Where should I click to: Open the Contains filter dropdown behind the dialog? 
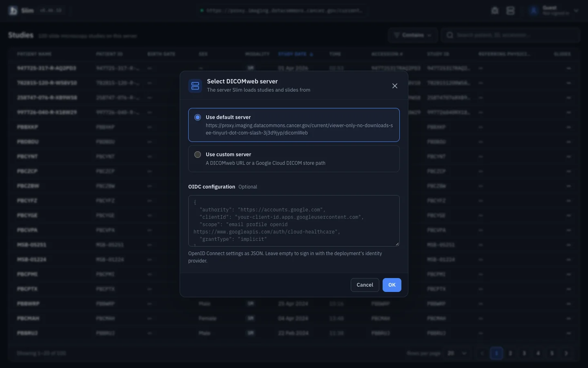click(x=413, y=35)
